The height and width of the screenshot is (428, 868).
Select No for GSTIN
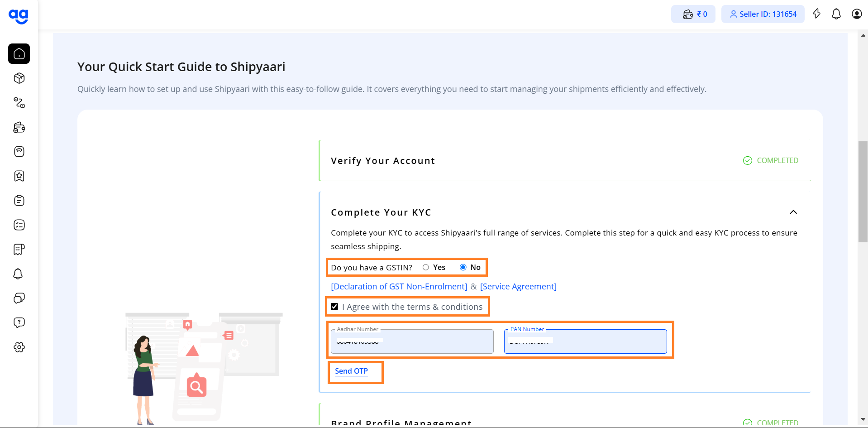coord(463,267)
